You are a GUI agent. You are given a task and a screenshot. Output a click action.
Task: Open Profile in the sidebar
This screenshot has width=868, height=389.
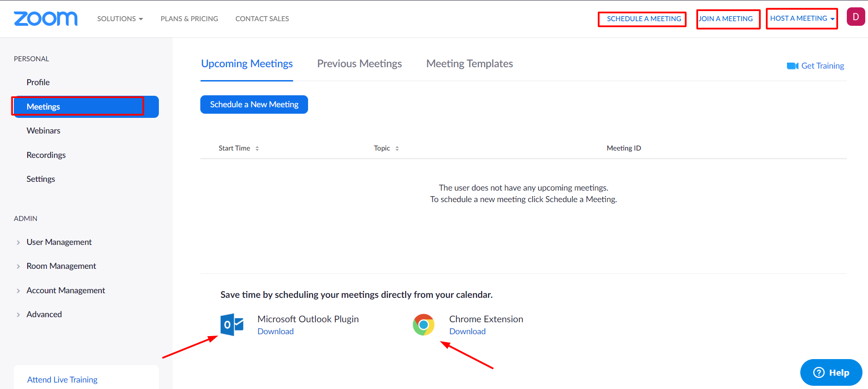point(38,82)
